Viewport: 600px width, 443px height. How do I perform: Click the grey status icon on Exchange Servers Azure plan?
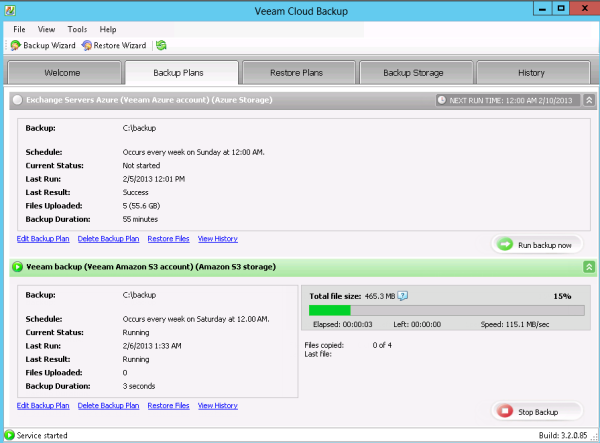pyautogui.click(x=17, y=100)
